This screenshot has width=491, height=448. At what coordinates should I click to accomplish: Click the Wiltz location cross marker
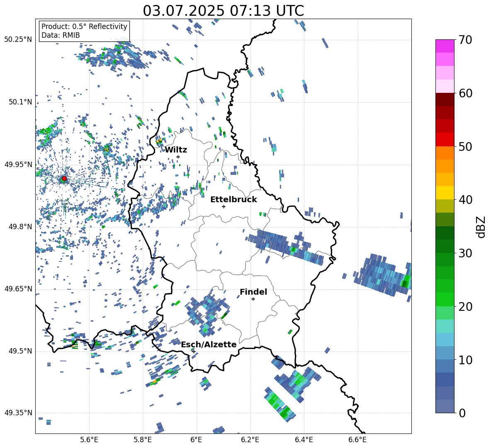[178, 157]
